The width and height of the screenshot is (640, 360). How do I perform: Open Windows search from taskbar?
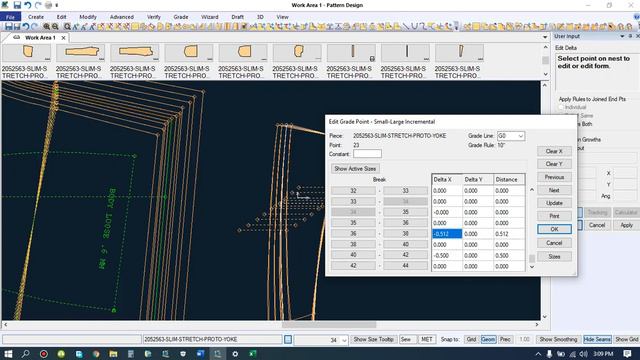tap(25, 354)
